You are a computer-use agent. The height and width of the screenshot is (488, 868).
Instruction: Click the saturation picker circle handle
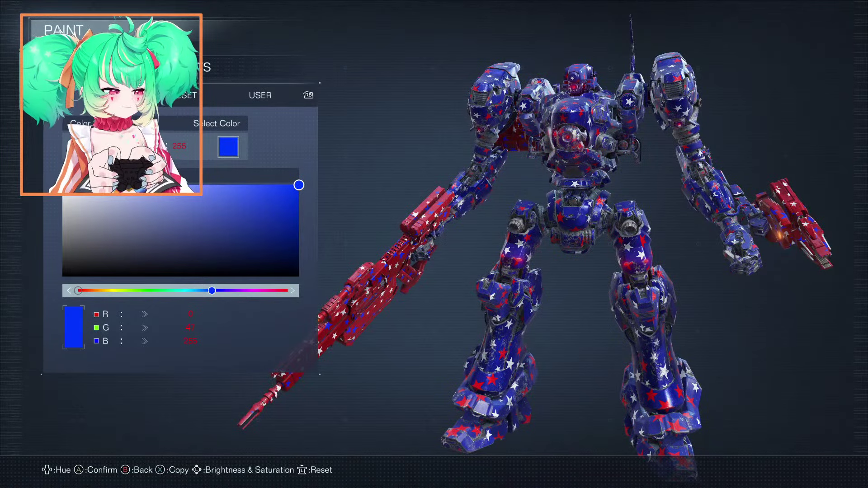[299, 185]
